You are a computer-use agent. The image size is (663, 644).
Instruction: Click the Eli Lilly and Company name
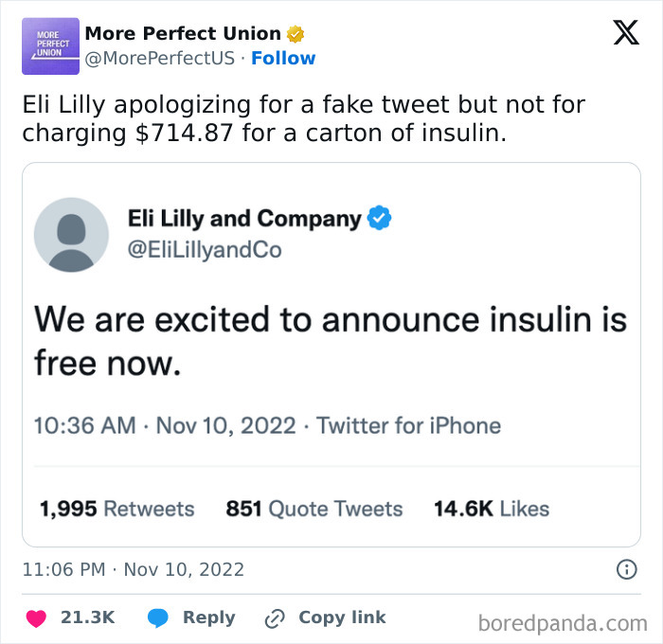[244, 219]
